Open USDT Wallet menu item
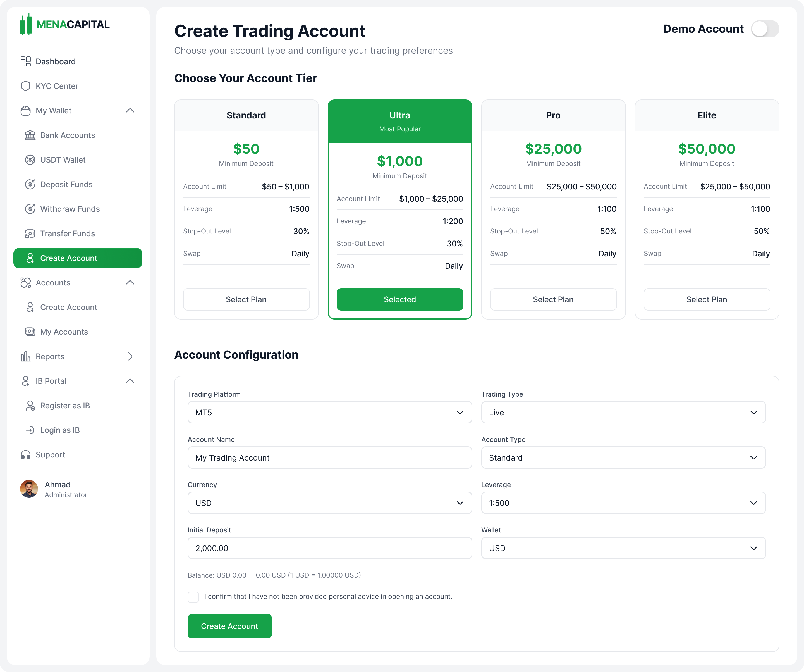Screen dimensions: 804x672 78,160
